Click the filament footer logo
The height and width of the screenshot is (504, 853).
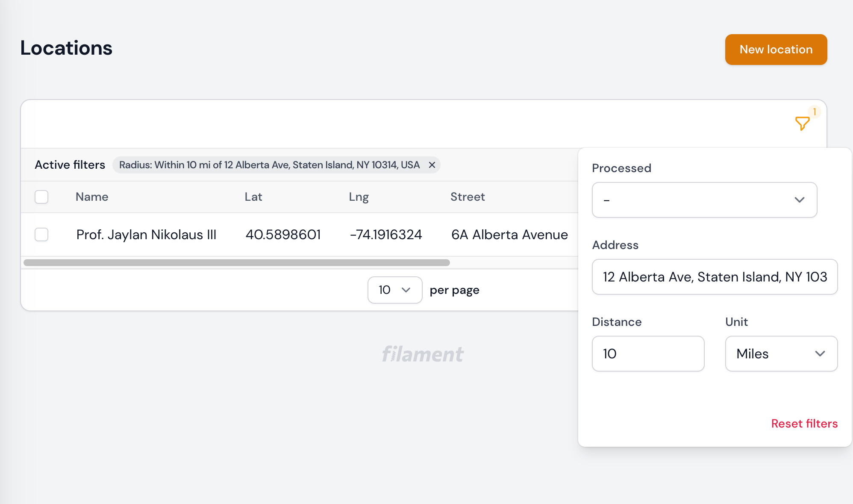point(422,355)
